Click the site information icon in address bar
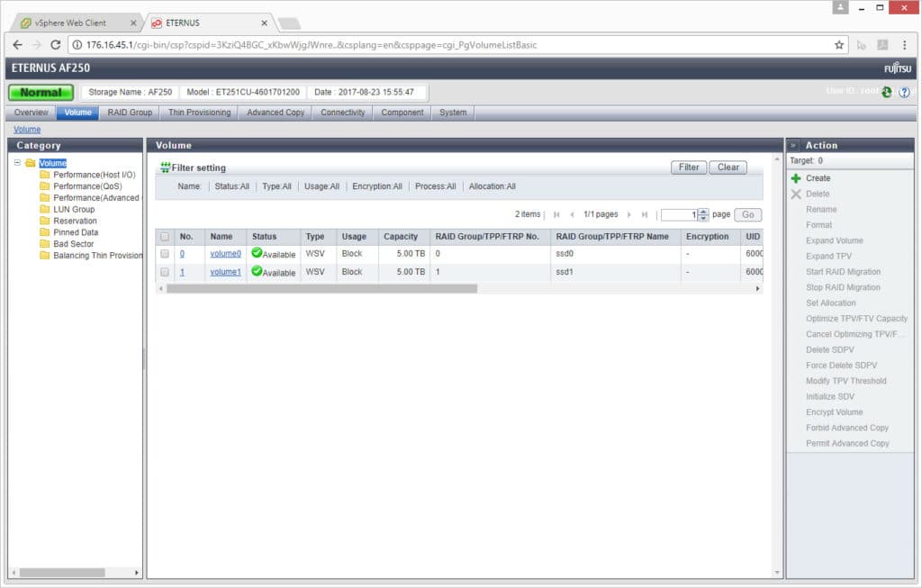Image resolution: width=922 pixels, height=588 pixels. tap(77, 45)
